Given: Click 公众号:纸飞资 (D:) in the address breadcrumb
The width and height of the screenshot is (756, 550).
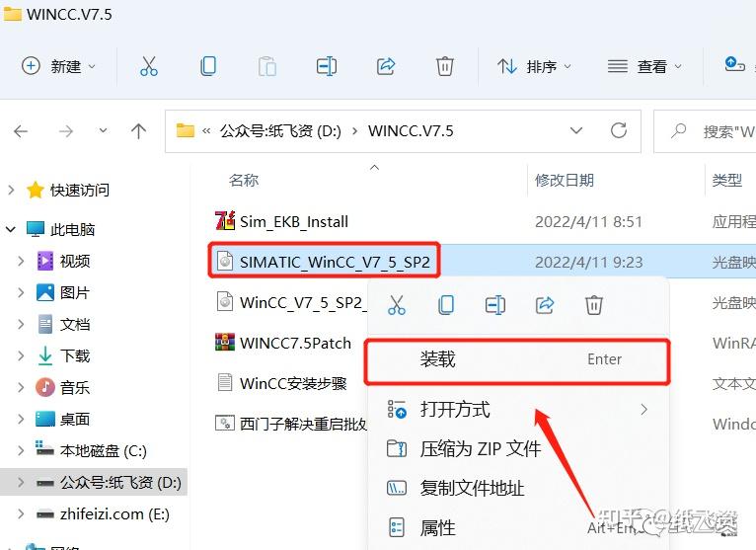Looking at the screenshot, I should (280, 131).
